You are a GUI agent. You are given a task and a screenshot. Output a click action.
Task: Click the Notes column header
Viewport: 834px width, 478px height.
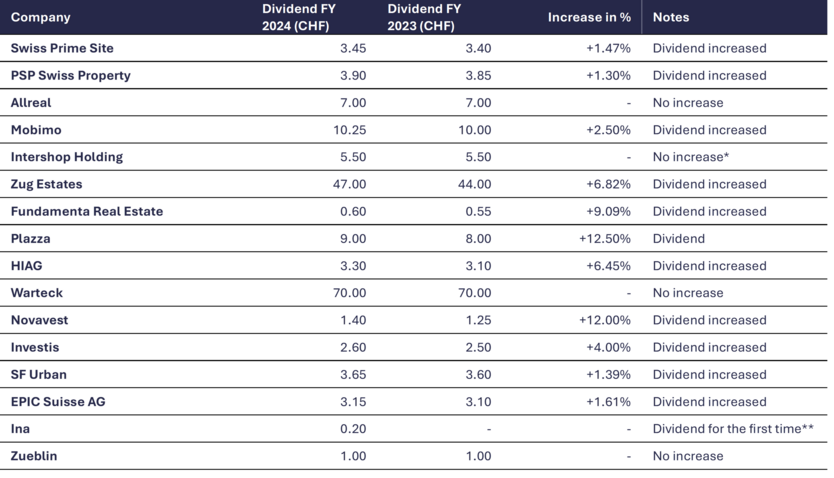point(671,17)
